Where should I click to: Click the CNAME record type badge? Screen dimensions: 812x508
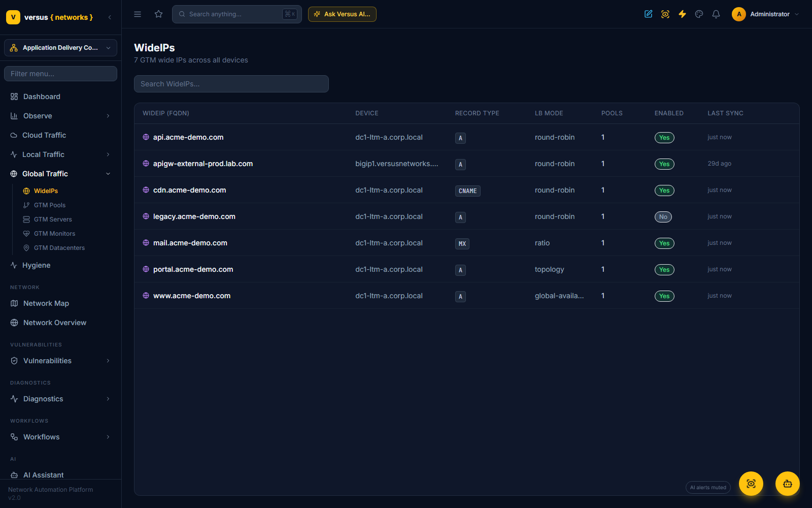(x=468, y=191)
